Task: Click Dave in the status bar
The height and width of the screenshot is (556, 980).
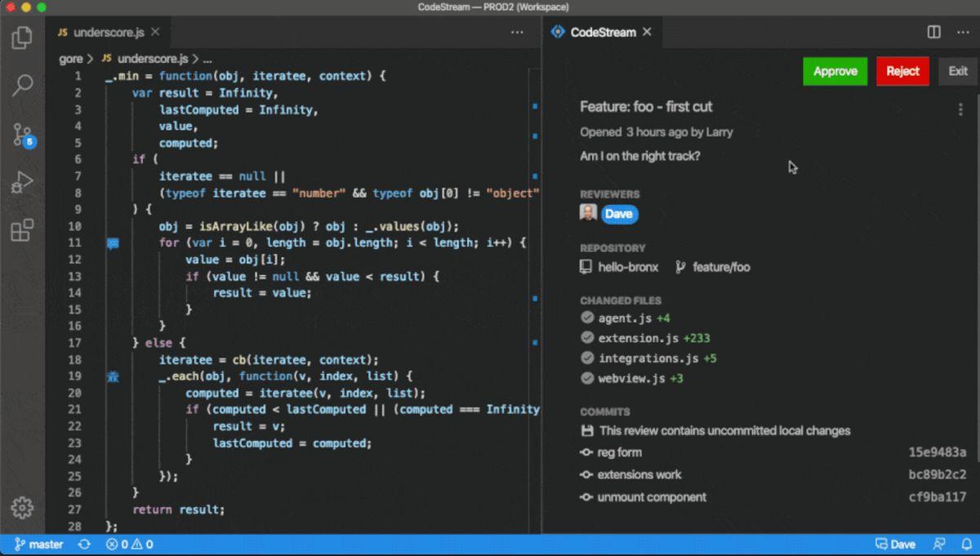Action: (x=895, y=545)
